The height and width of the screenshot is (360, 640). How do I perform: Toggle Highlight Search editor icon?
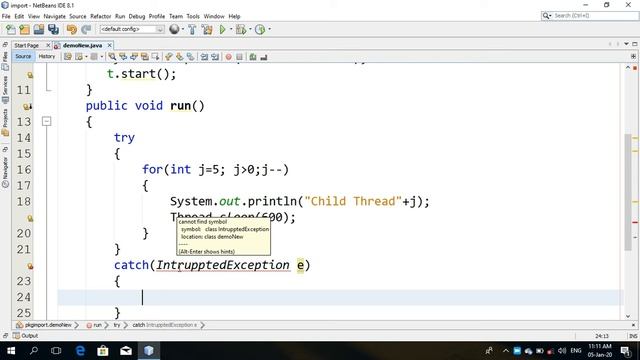point(145,57)
